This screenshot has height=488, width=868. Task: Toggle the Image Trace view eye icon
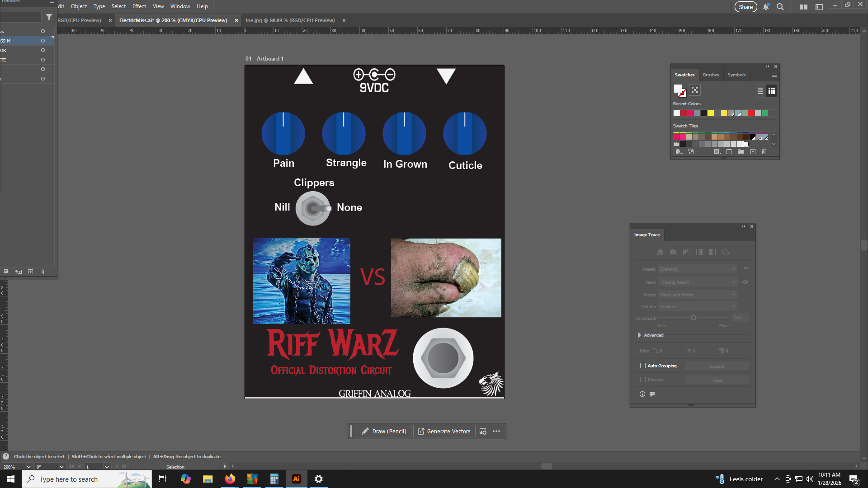pyautogui.click(x=745, y=282)
